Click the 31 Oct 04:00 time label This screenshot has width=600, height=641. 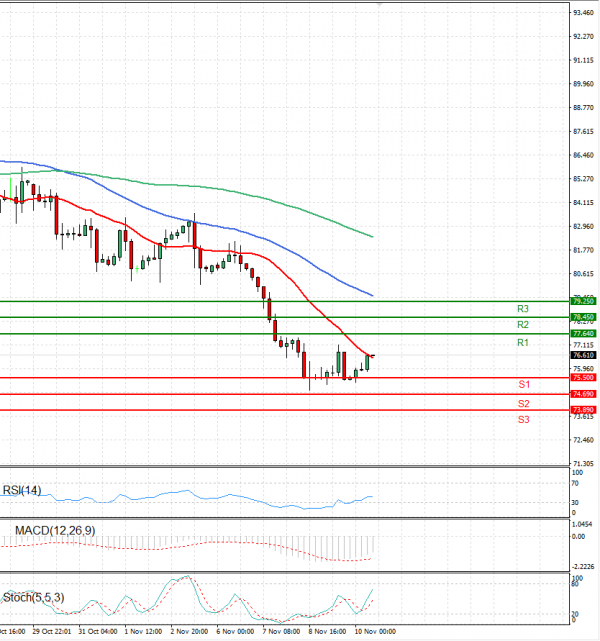pos(98,631)
